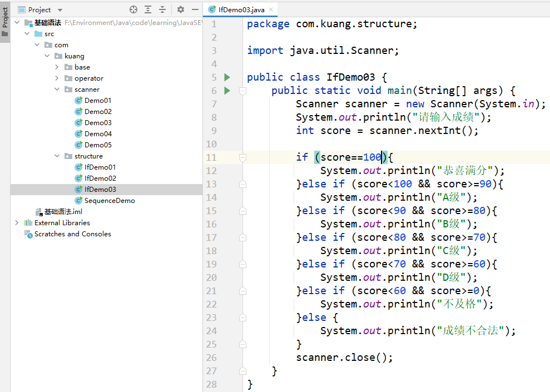Fold the else-if block at line 19
The width and height of the screenshot is (550, 392).
[242, 264]
